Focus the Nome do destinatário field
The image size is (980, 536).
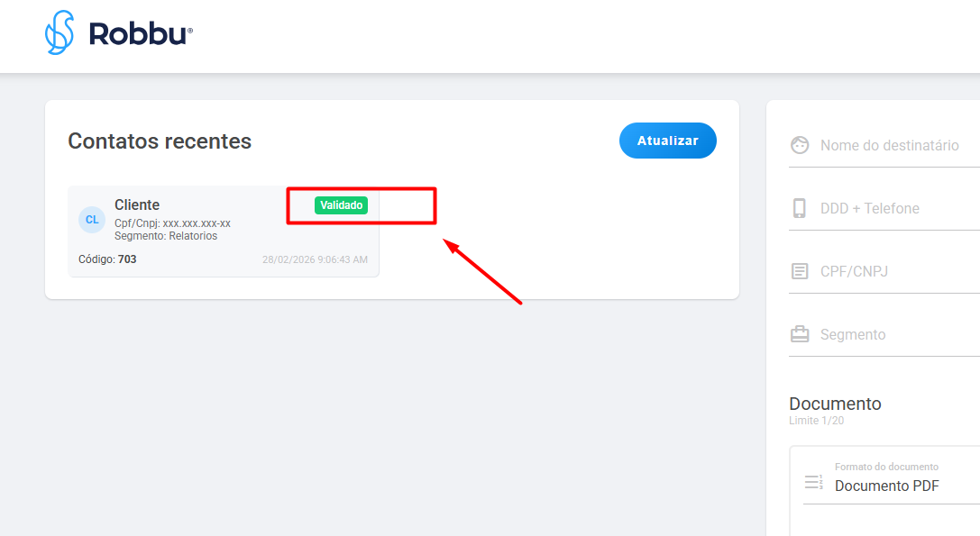(884, 146)
